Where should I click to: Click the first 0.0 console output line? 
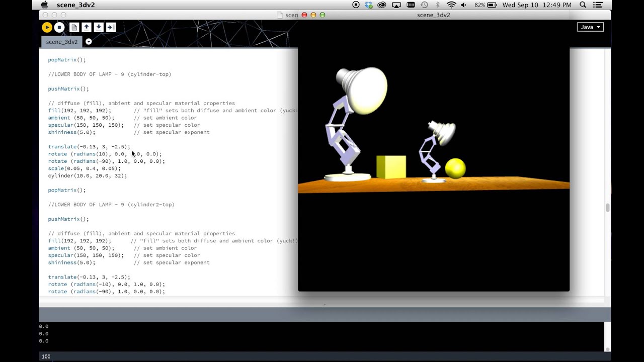click(x=44, y=326)
